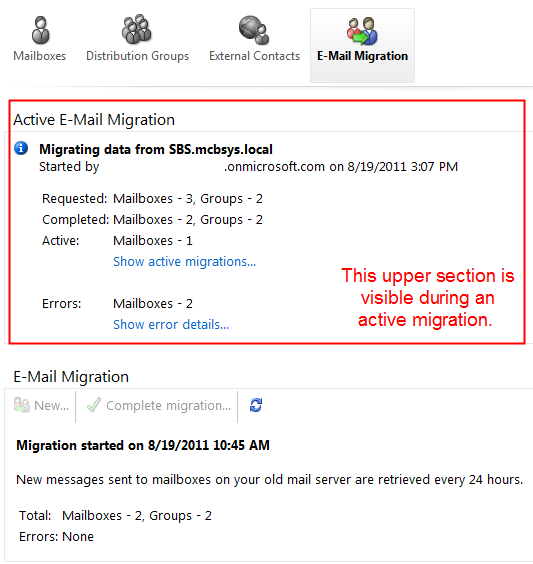
Task: Click the blue info icon beside Migrating data
Action: (21, 148)
